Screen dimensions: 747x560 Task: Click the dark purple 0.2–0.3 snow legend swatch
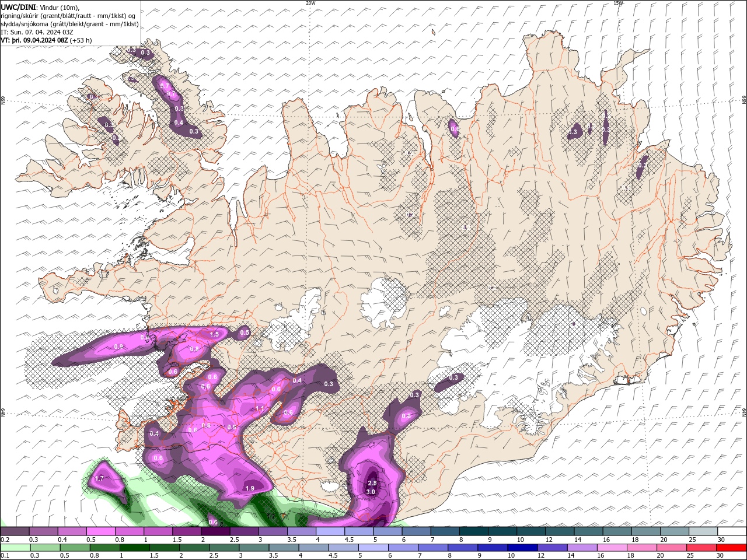(15, 531)
